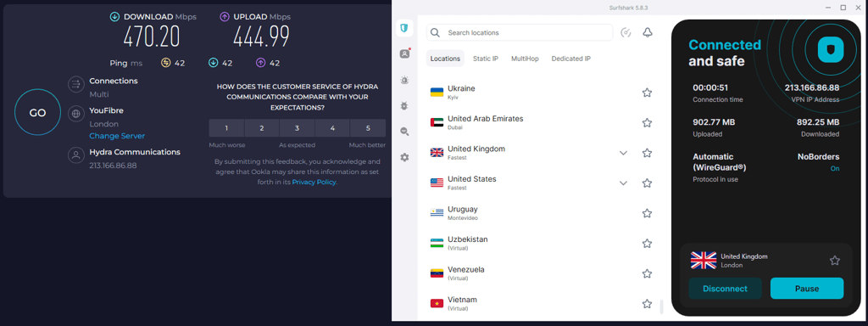Open the account profile sidebar icon
868x326 pixels.
(404, 53)
